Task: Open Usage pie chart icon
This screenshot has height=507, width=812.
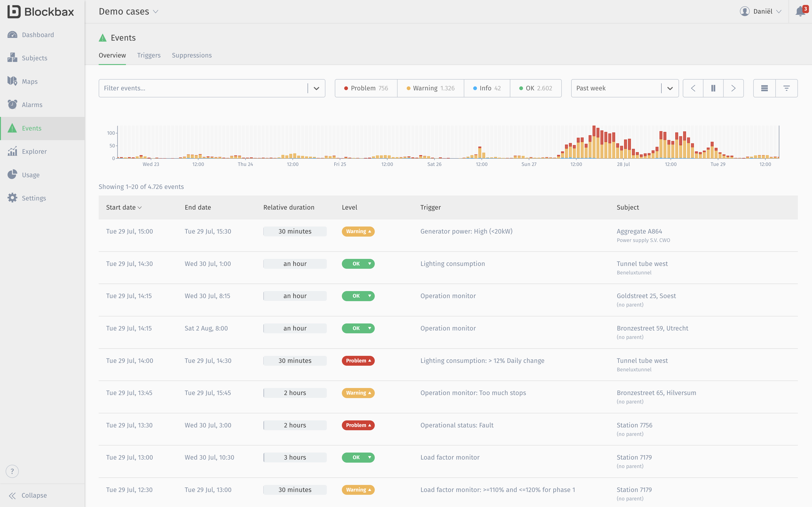Action: [12, 175]
